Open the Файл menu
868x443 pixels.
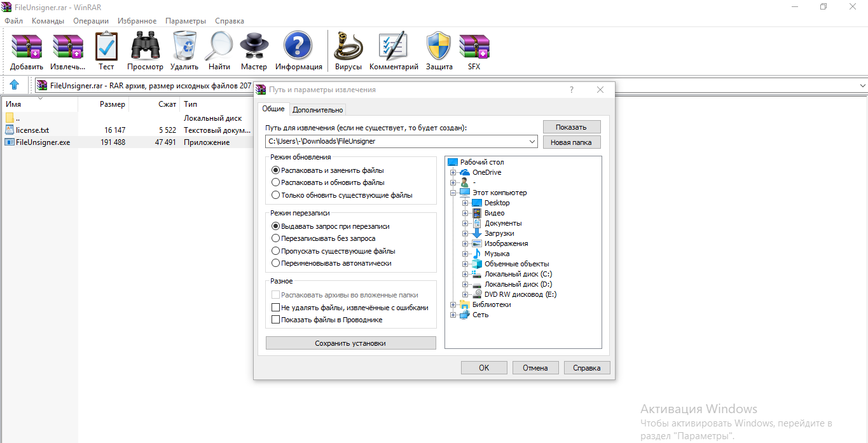[13, 21]
